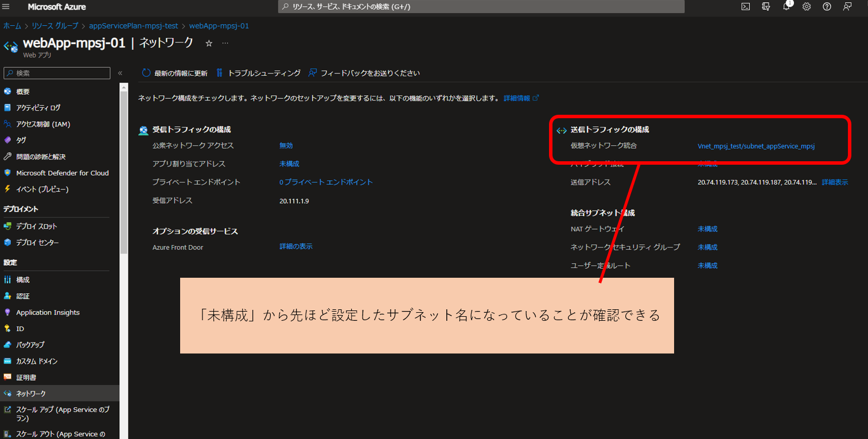Open Cloud Shell from the top bar
The image size is (868, 439).
coord(745,7)
